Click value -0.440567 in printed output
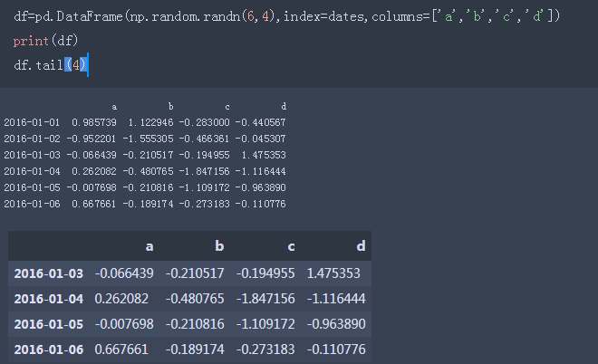The width and height of the screenshot is (598, 364). (x=260, y=122)
